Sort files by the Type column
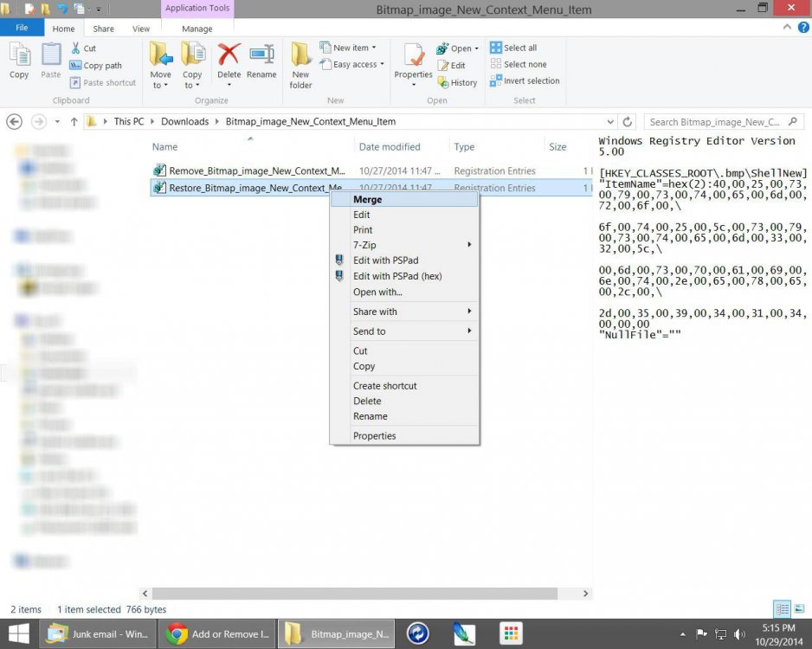Image resolution: width=812 pixels, height=649 pixels. click(x=464, y=147)
